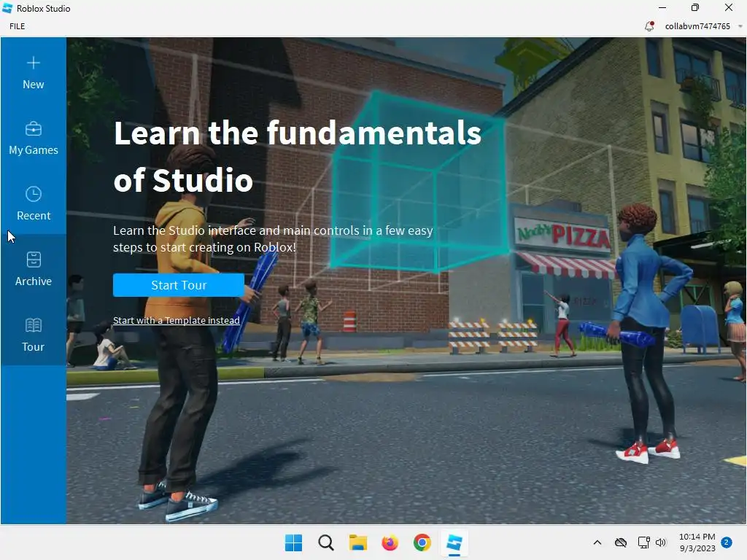Close the Roblox Studio window
747x560 pixels.
coord(729,7)
